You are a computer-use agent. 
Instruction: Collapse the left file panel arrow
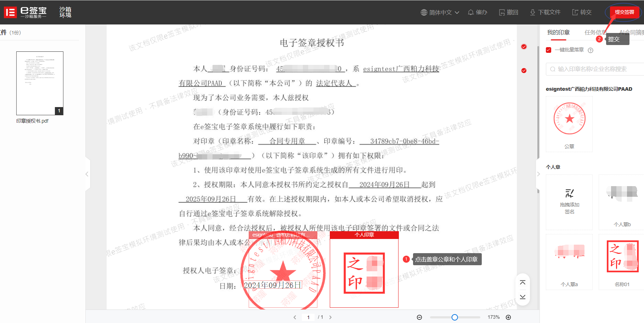(x=87, y=174)
